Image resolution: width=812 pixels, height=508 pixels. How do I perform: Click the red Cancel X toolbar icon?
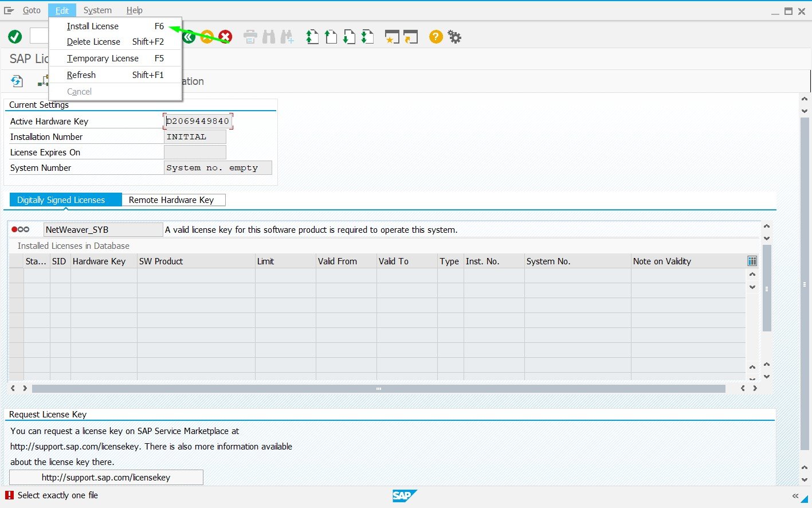pos(225,37)
